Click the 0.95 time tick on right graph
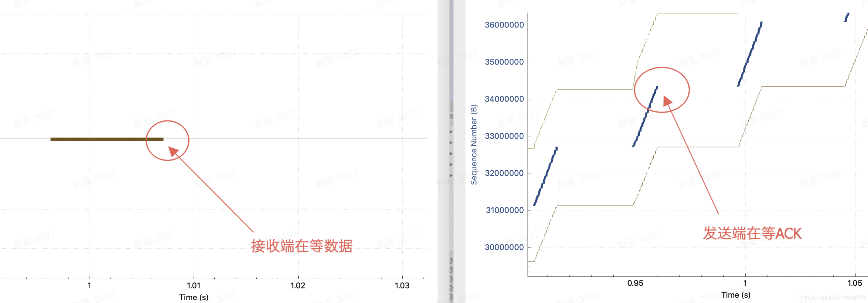 (x=635, y=283)
